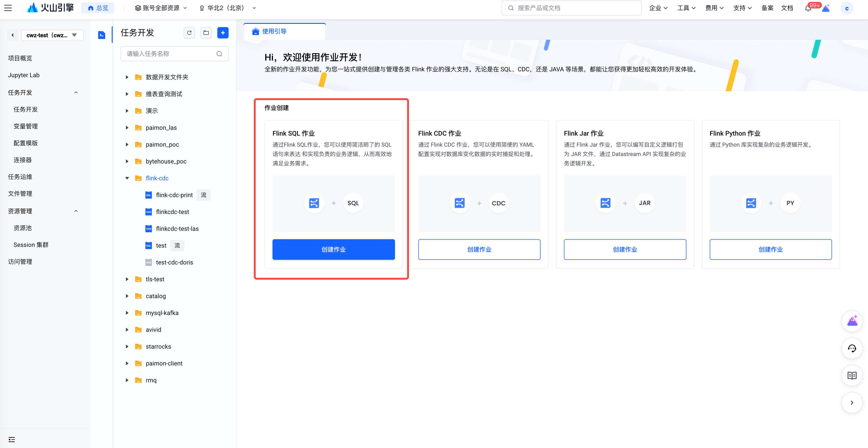Open the 华北2（北京） region dropdown
This screenshot has height=448, width=868.
(x=228, y=8)
